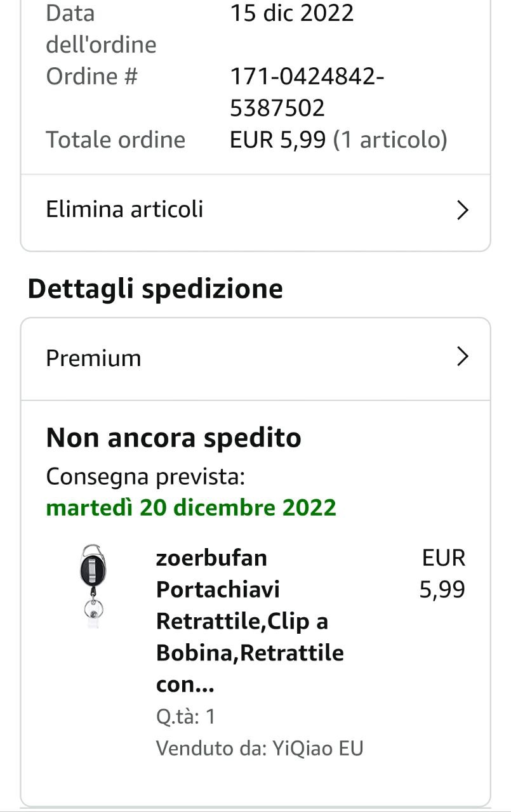Expand the Premium shipping chevron arrow
511x812 pixels.
[463, 357]
